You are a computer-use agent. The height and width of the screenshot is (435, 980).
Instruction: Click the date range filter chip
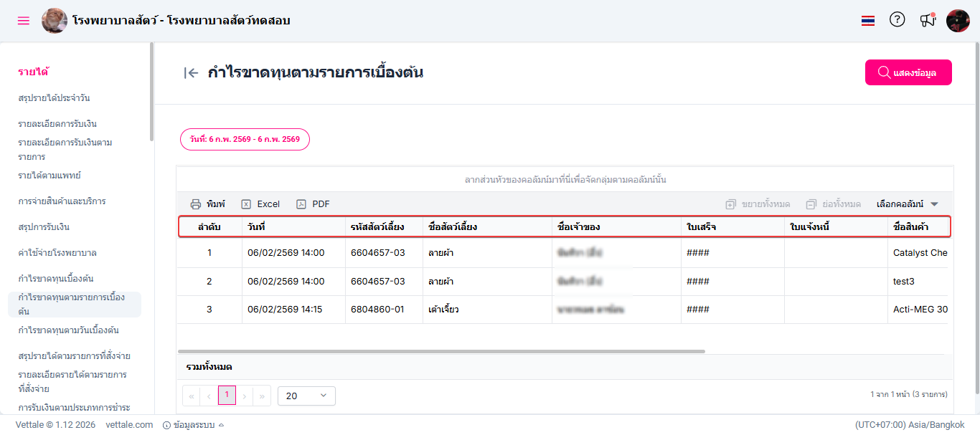(x=245, y=139)
